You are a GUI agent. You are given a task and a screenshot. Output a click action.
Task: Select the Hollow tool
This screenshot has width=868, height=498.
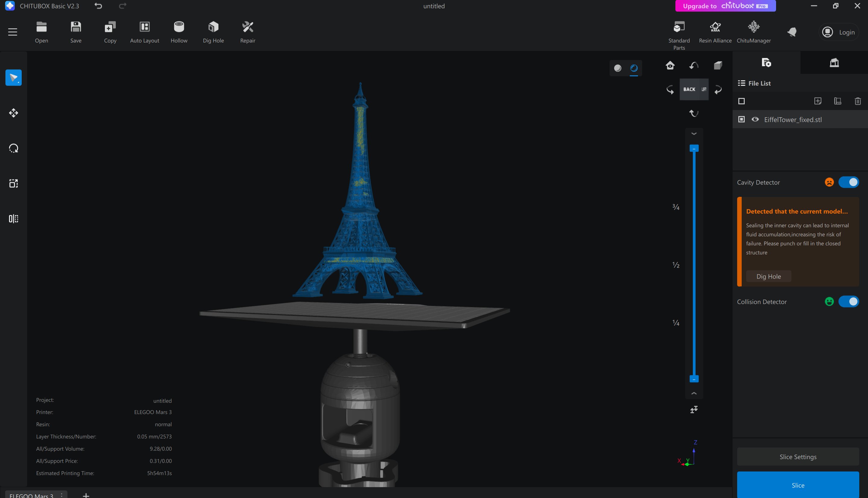[179, 32]
